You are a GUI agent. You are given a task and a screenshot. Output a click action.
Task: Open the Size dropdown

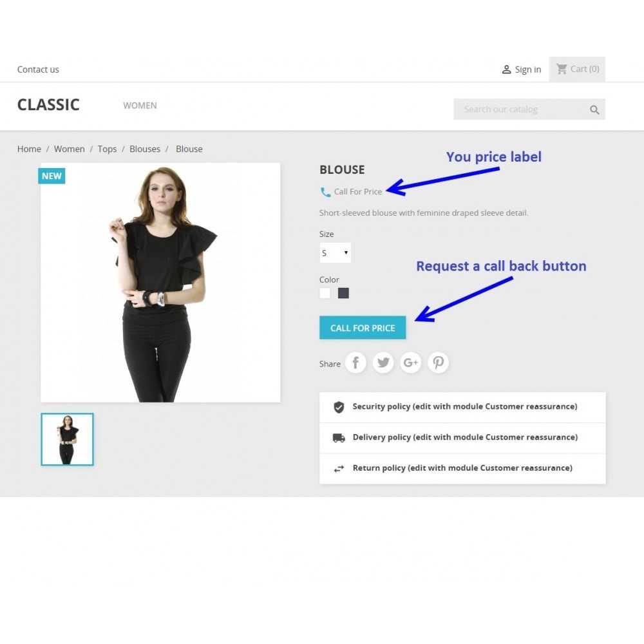(335, 253)
